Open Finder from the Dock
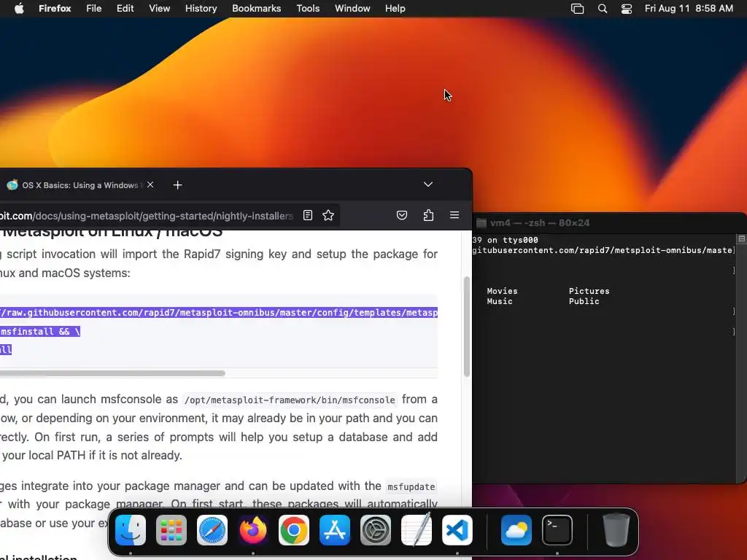This screenshot has width=747, height=560. pyautogui.click(x=131, y=530)
